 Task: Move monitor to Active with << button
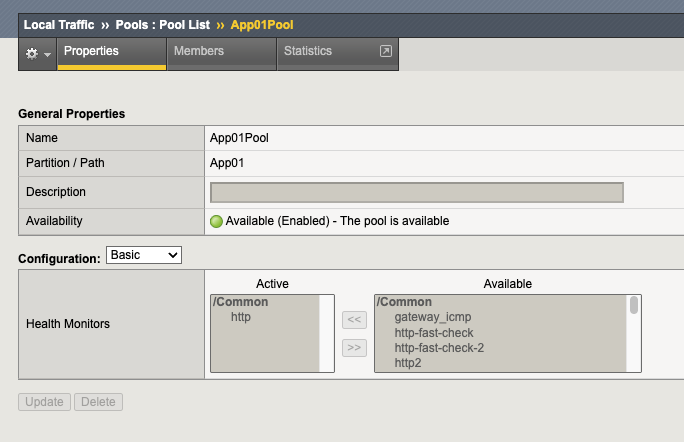354,320
